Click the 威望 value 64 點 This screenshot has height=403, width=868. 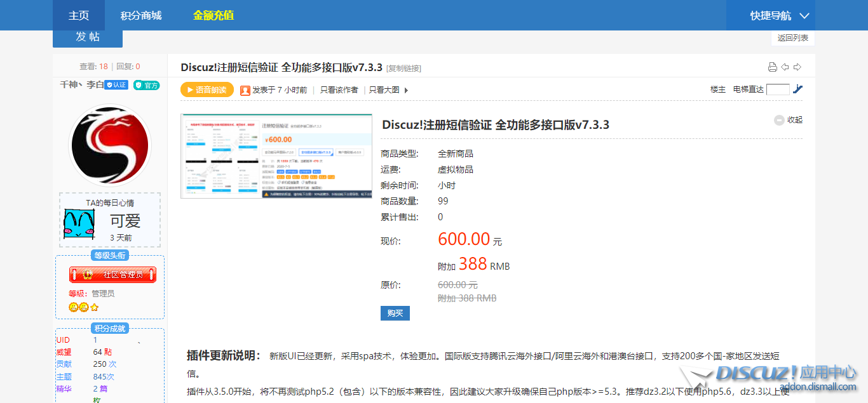[102, 352]
